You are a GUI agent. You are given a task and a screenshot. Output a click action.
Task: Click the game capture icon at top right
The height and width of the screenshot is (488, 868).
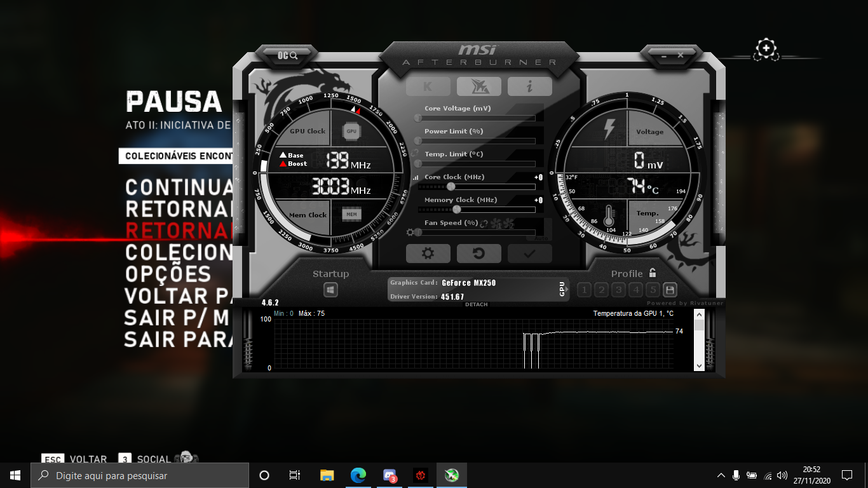tap(766, 49)
